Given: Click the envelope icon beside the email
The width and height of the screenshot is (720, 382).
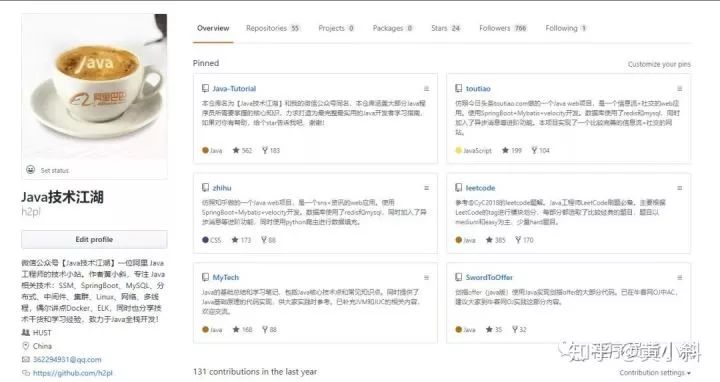Looking at the screenshot, I should coord(26,360).
